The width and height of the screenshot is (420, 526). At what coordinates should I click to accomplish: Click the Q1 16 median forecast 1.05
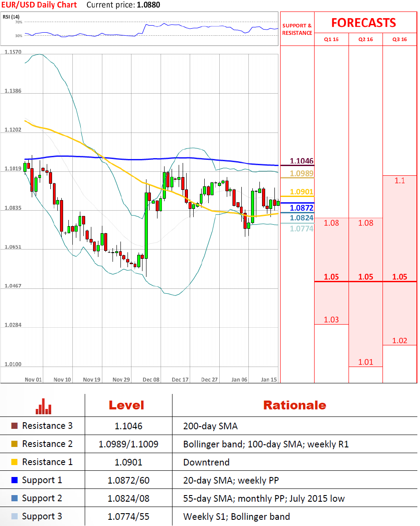pos(331,277)
